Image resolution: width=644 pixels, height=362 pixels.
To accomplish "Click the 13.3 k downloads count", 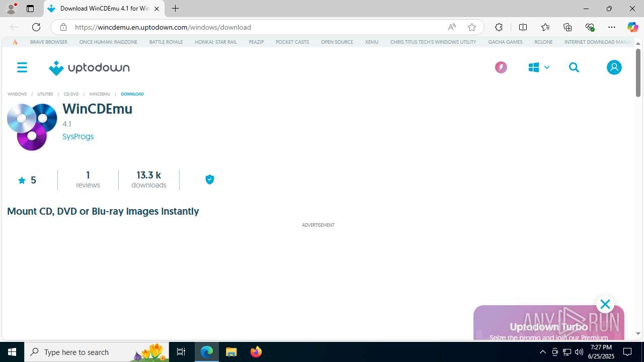I will pos(149,179).
